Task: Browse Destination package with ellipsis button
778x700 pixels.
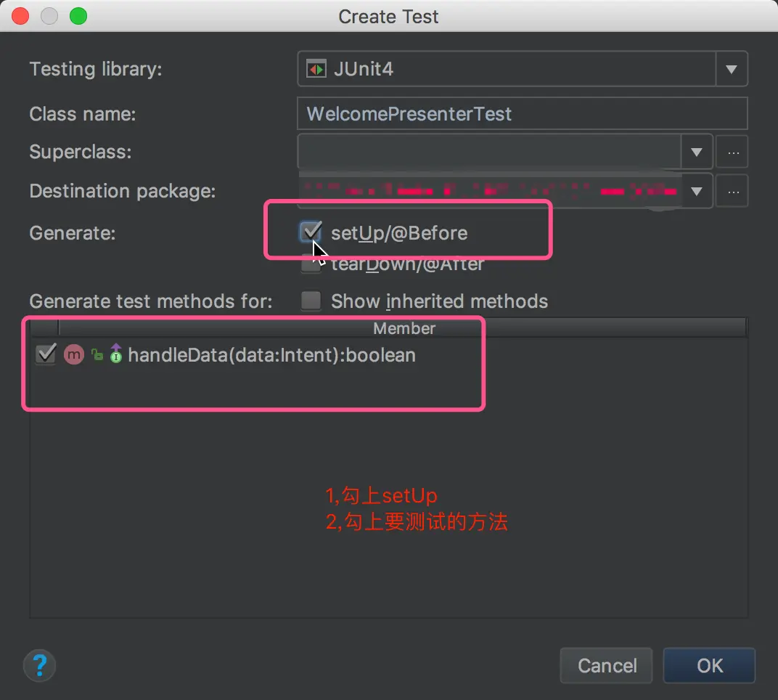Action: pyautogui.click(x=733, y=191)
